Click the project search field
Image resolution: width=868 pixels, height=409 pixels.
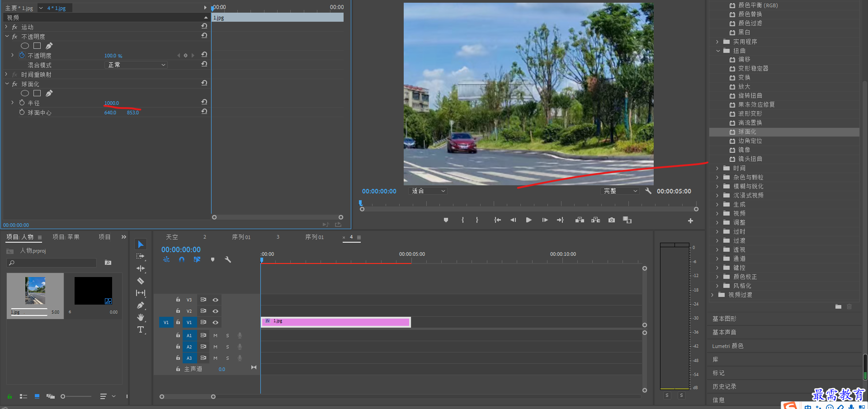52,263
